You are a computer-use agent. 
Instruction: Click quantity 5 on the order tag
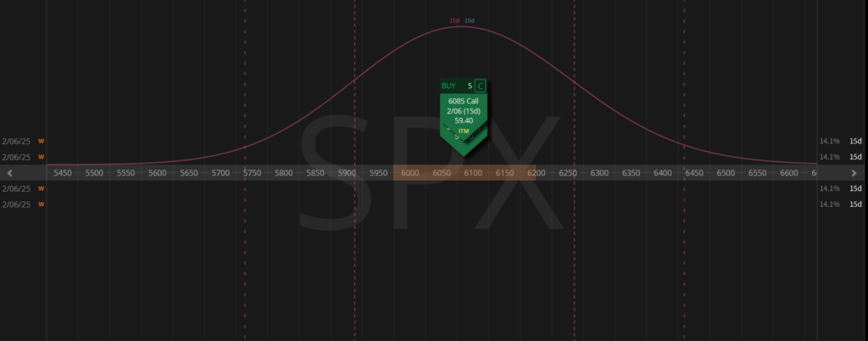pyautogui.click(x=470, y=86)
